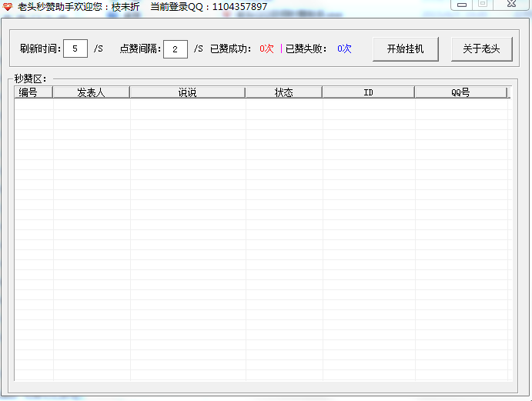Click the 说说 column header
Image resolution: width=532 pixels, height=401 pixels.
click(188, 92)
